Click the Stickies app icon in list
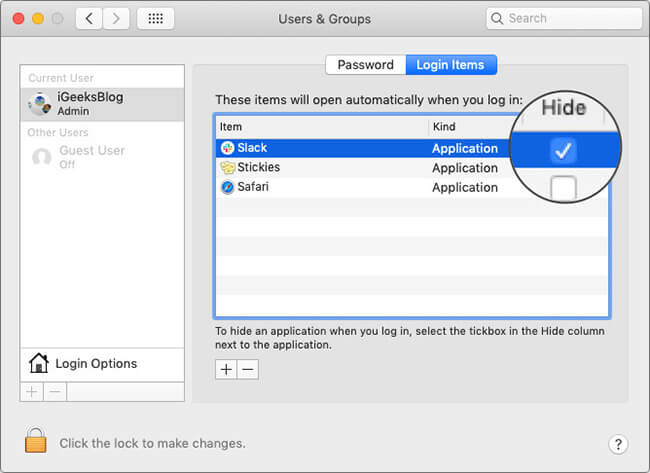 pyautogui.click(x=227, y=168)
